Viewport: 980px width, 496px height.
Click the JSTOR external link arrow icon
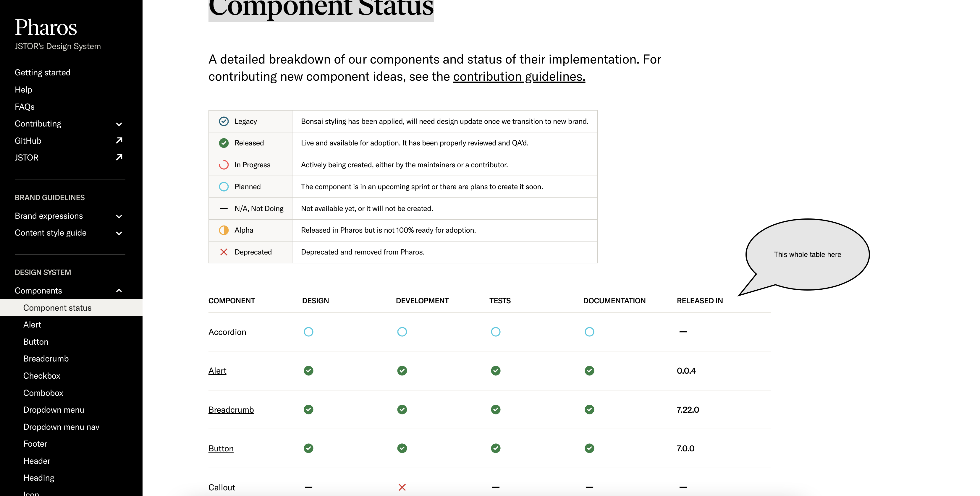119,158
